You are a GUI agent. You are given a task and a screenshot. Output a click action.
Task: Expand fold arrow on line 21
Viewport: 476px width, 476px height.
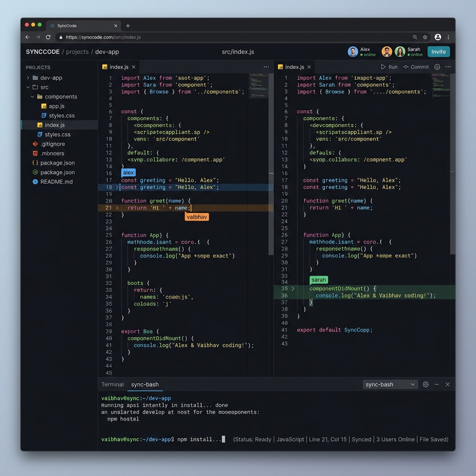tap(117, 208)
